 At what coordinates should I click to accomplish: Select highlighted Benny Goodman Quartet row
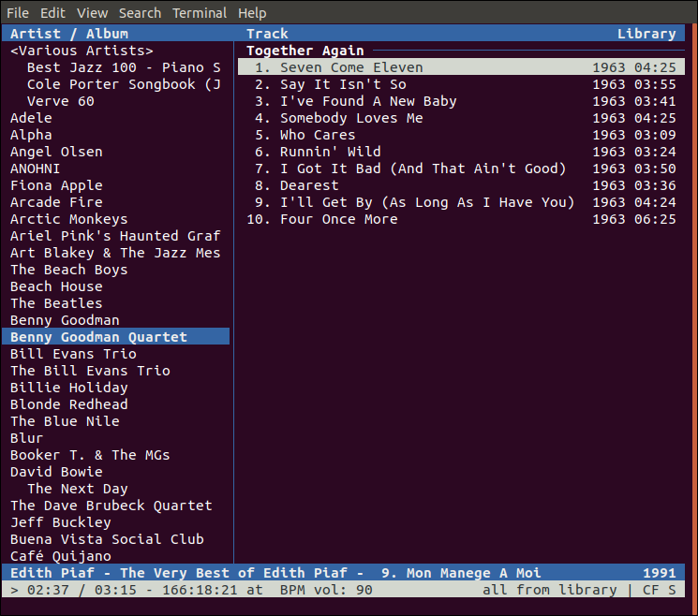(x=116, y=337)
